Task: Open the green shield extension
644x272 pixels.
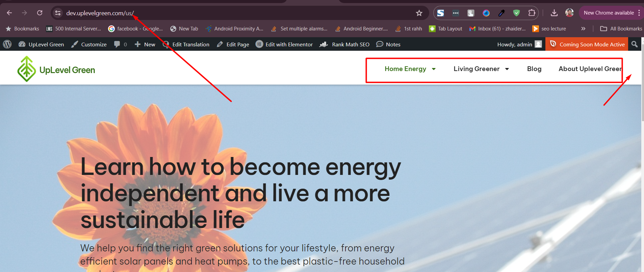Action: (x=516, y=13)
